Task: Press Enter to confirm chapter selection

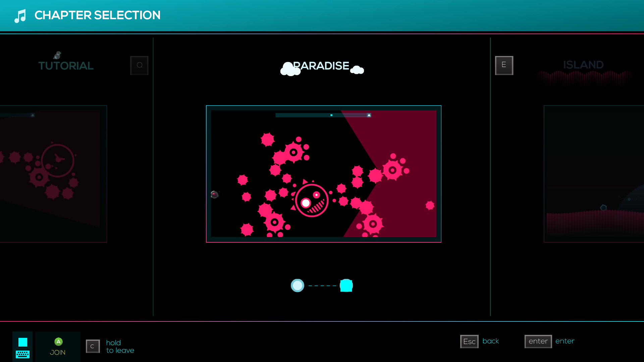Action: coord(538,341)
